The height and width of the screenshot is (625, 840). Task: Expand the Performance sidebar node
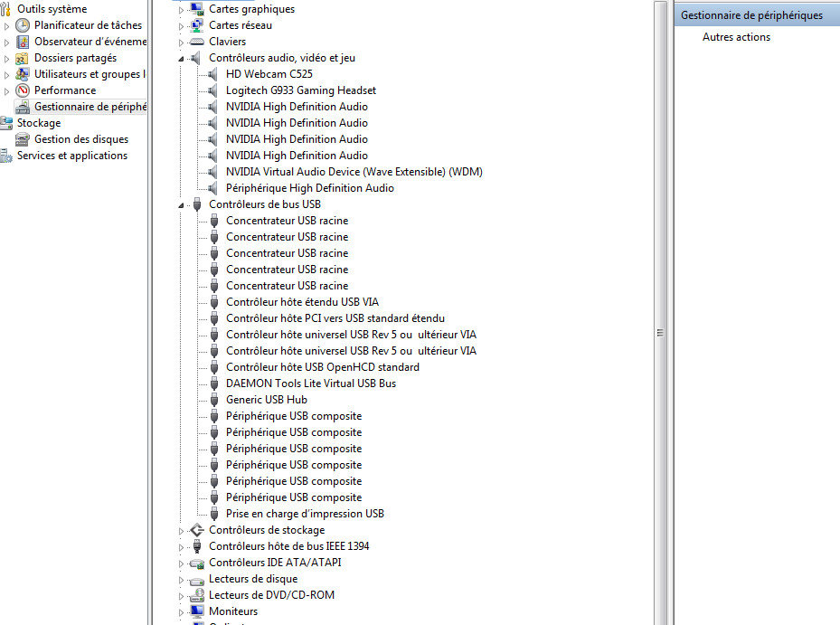(x=6, y=91)
